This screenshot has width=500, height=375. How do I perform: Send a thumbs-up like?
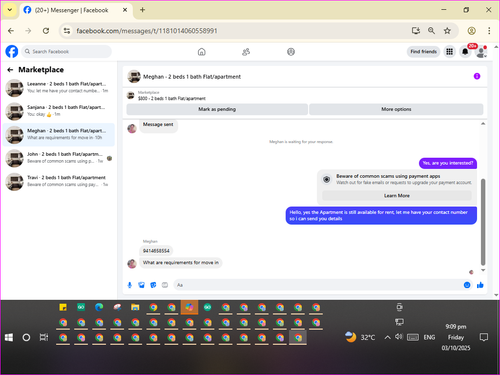pyautogui.click(x=480, y=285)
